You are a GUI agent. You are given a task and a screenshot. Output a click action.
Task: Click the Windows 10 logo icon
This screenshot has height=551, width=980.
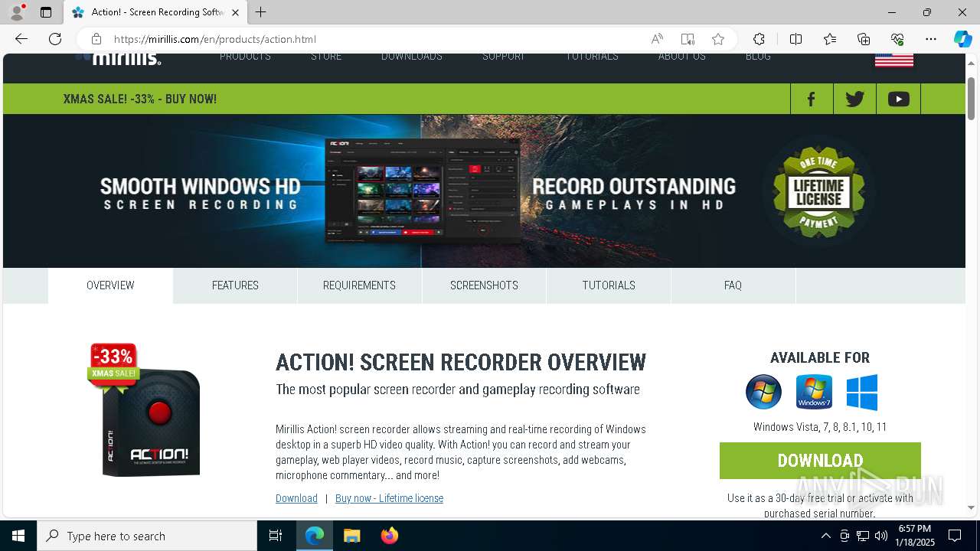coord(862,392)
